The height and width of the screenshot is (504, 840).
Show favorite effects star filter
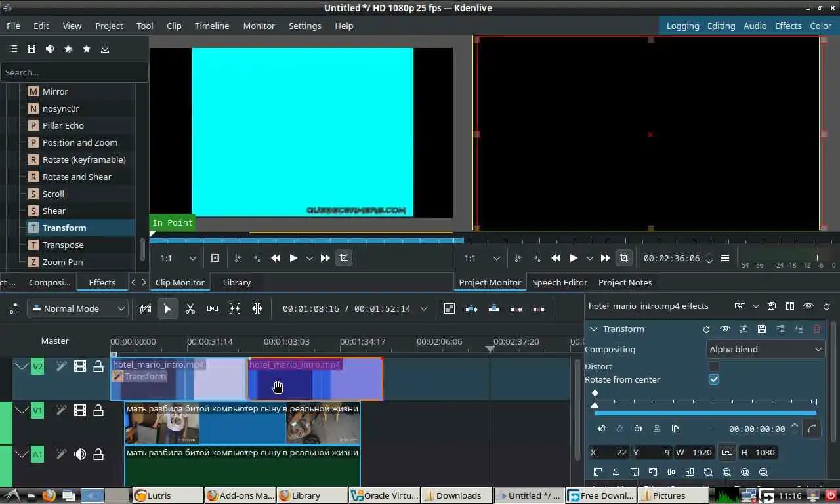(87, 49)
